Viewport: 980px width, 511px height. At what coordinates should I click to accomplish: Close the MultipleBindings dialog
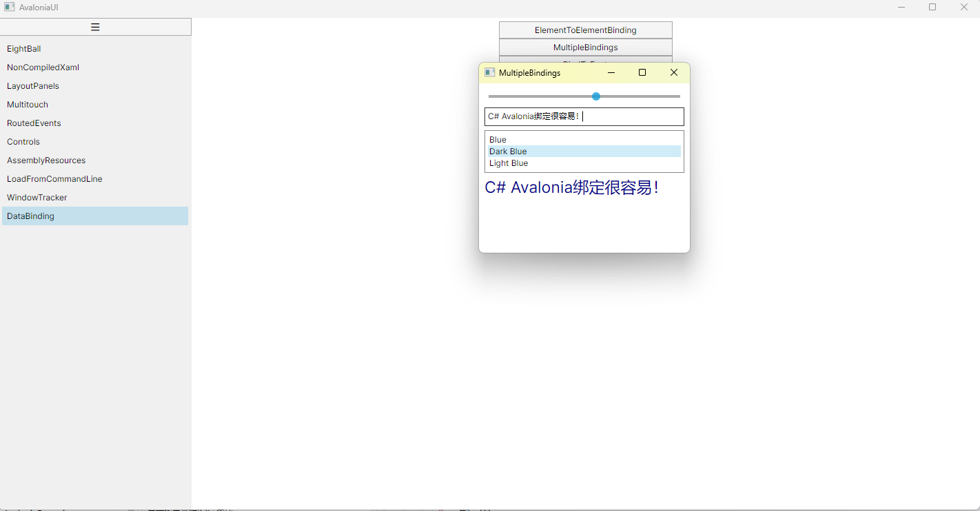pyautogui.click(x=674, y=72)
